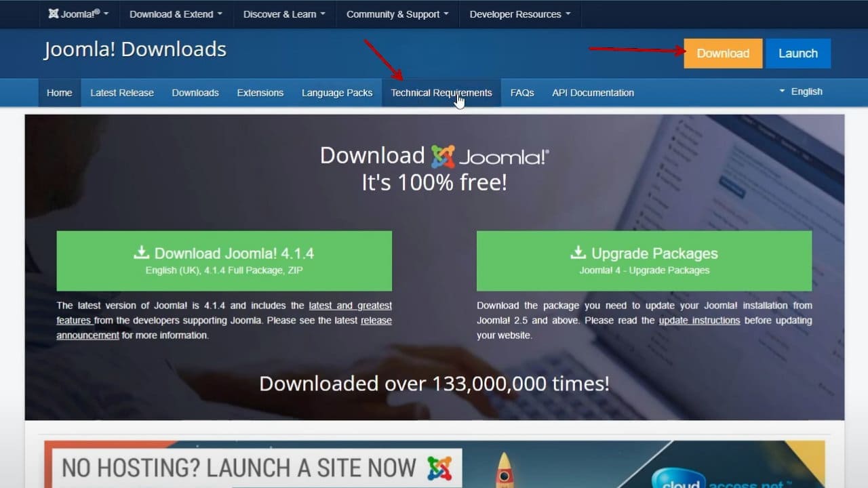This screenshot has width=868, height=488.
Task: Open the Technical Requirements tab
Action: (x=441, y=93)
